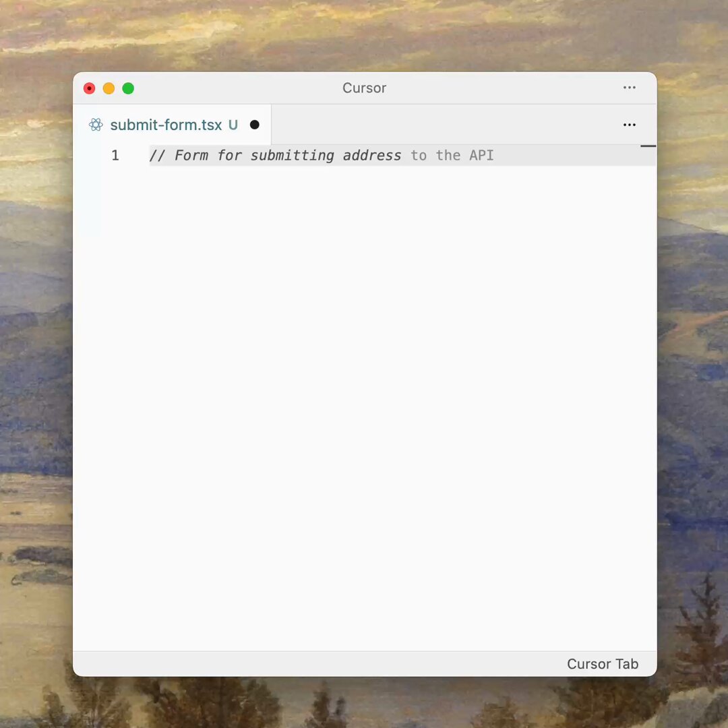Open the title bar more options menu
The width and height of the screenshot is (728, 728).
pyautogui.click(x=629, y=88)
